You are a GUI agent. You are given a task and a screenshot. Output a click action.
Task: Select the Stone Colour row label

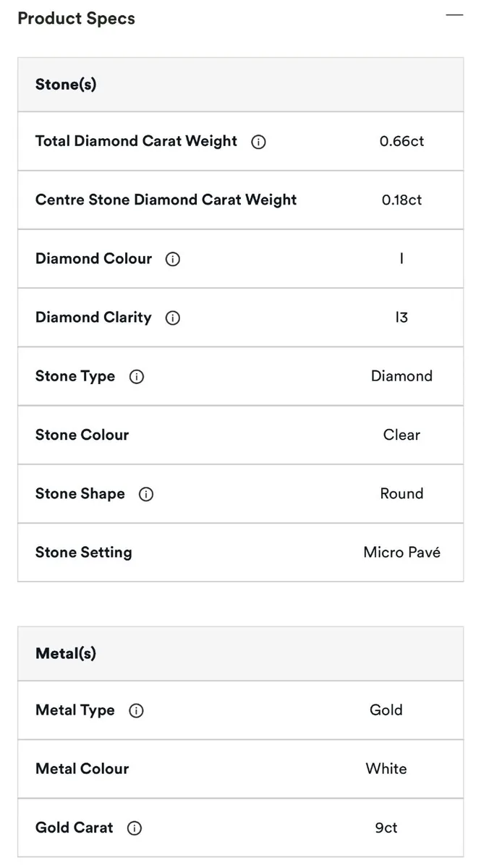(82, 435)
